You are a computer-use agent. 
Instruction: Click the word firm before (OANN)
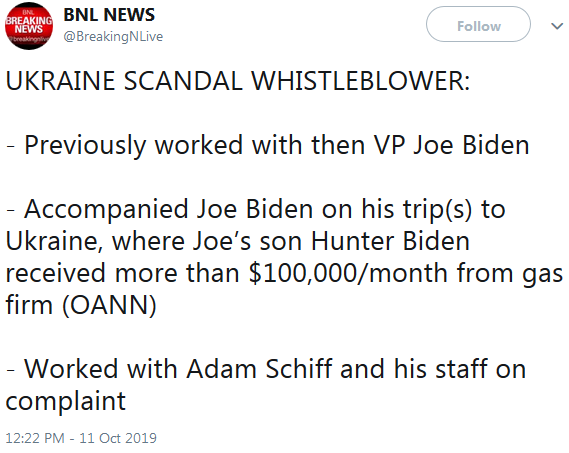29,305
